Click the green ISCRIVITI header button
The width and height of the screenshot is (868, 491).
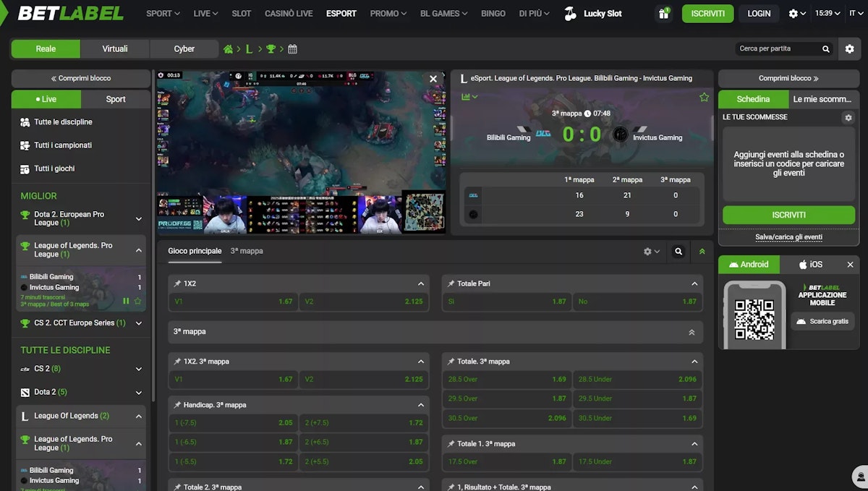click(x=707, y=14)
